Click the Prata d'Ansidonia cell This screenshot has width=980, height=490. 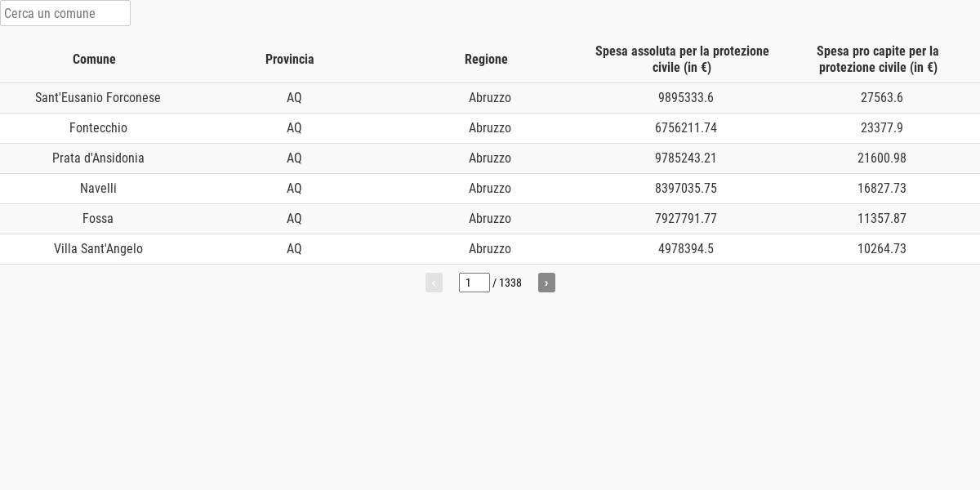coord(98,158)
